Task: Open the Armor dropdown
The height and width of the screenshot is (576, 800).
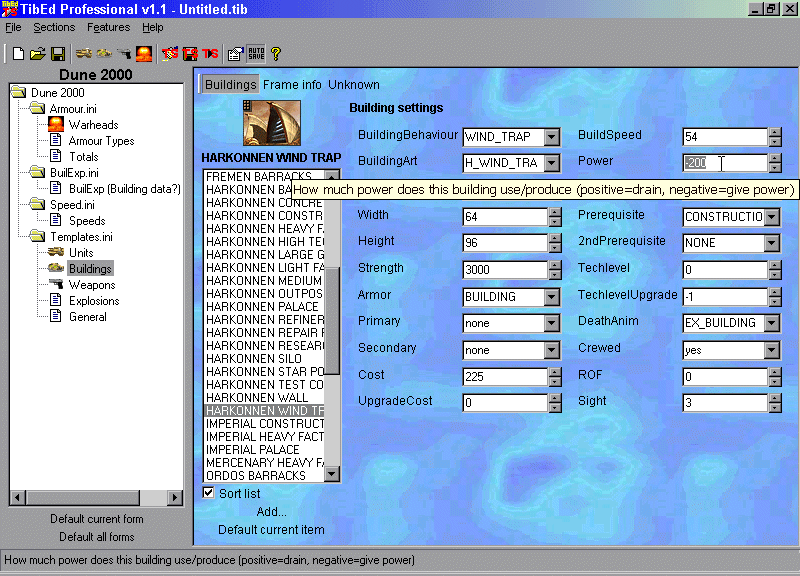Action: pos(552,296)
